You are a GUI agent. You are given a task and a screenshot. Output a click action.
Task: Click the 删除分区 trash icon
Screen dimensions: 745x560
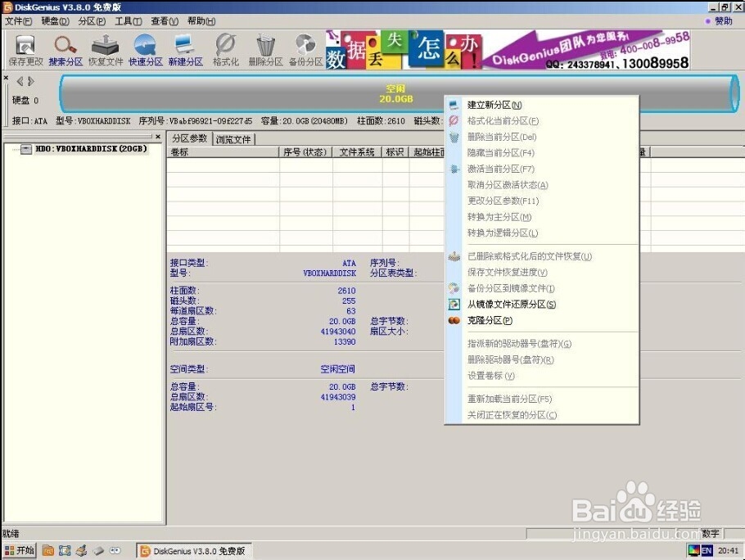pos(265,50)
